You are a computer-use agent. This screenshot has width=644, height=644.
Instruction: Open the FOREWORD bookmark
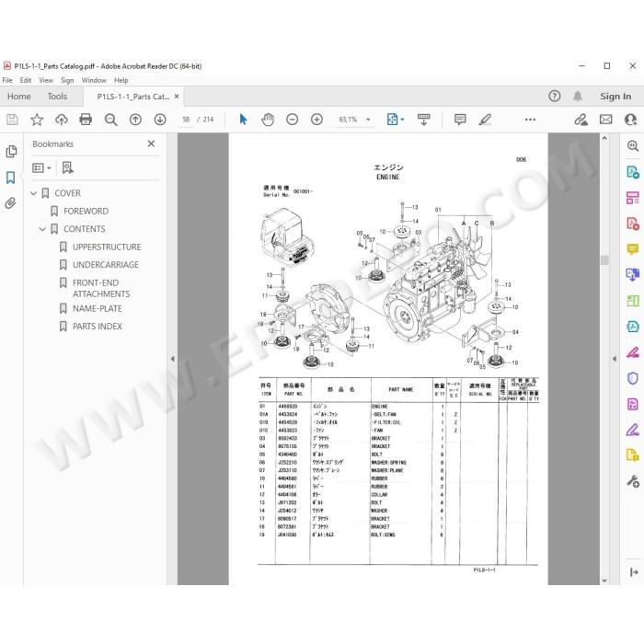[x=86, y=211]
